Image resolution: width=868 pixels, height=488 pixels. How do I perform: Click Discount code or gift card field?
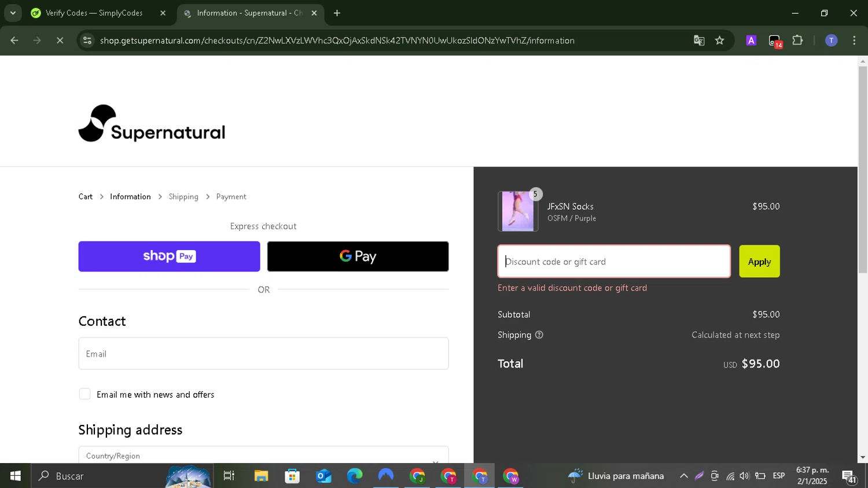point(614,261)
